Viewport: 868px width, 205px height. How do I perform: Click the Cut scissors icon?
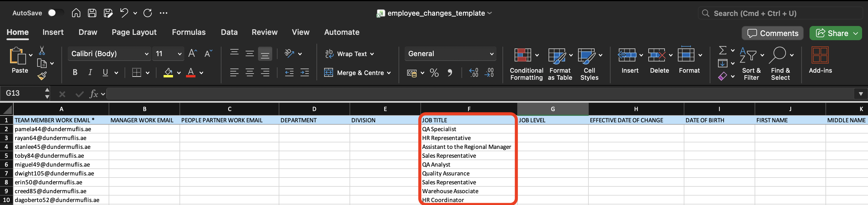42,51
